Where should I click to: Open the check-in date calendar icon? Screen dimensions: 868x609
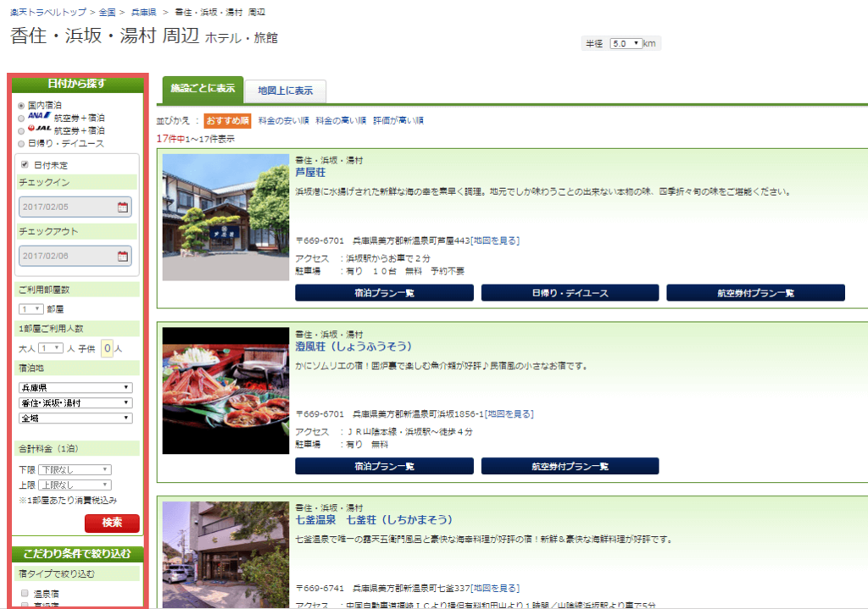pos(123,207)
